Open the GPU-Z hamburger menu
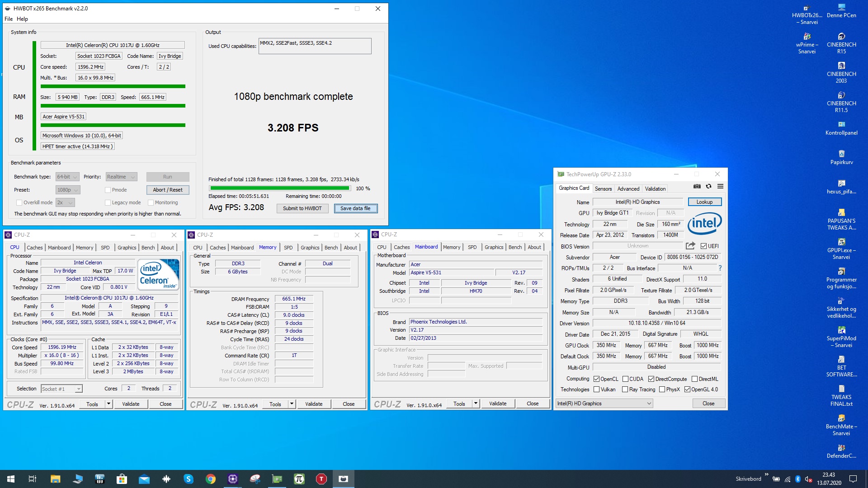The height and width of the screenshot is (488, 868). 720,187
